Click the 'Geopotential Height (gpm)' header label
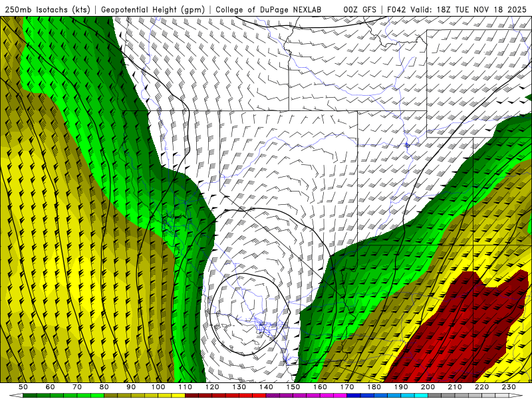532x399 pixels. coord(153,10)
